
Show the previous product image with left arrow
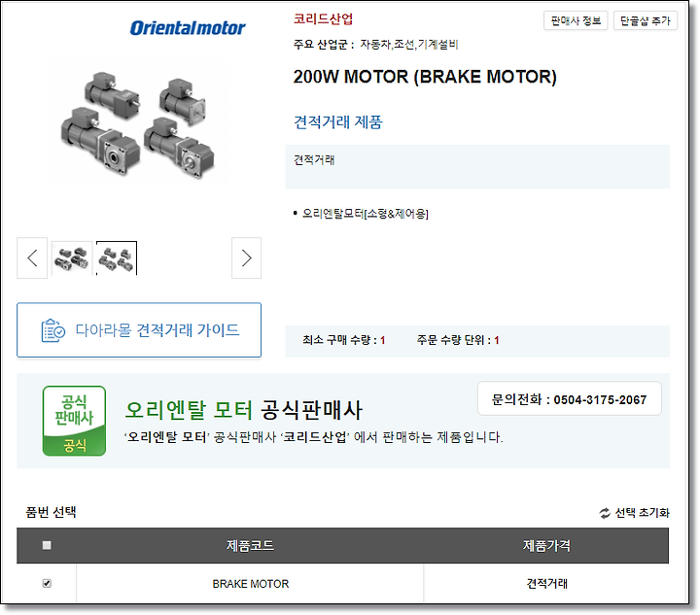32,257
